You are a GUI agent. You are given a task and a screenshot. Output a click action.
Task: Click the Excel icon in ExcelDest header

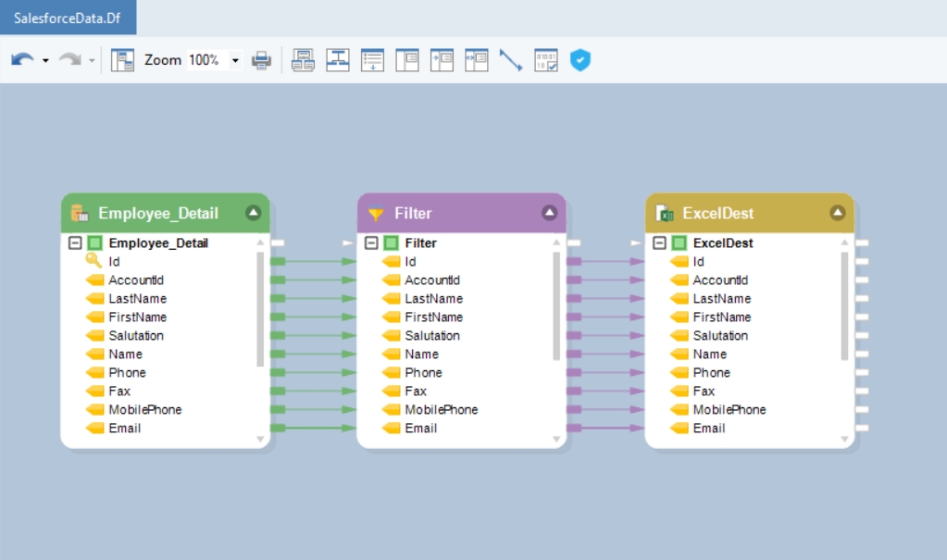click(x=664, y=214)
